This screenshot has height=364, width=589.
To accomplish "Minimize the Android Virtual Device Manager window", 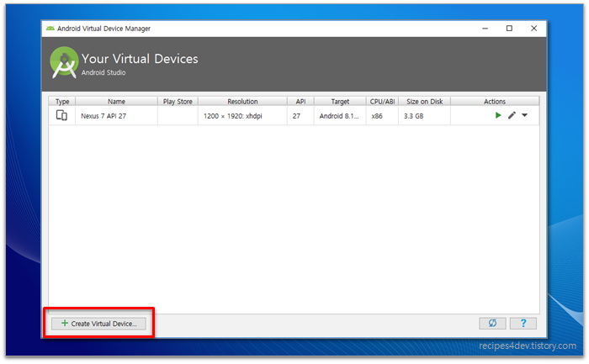I will tap(485, 29).
